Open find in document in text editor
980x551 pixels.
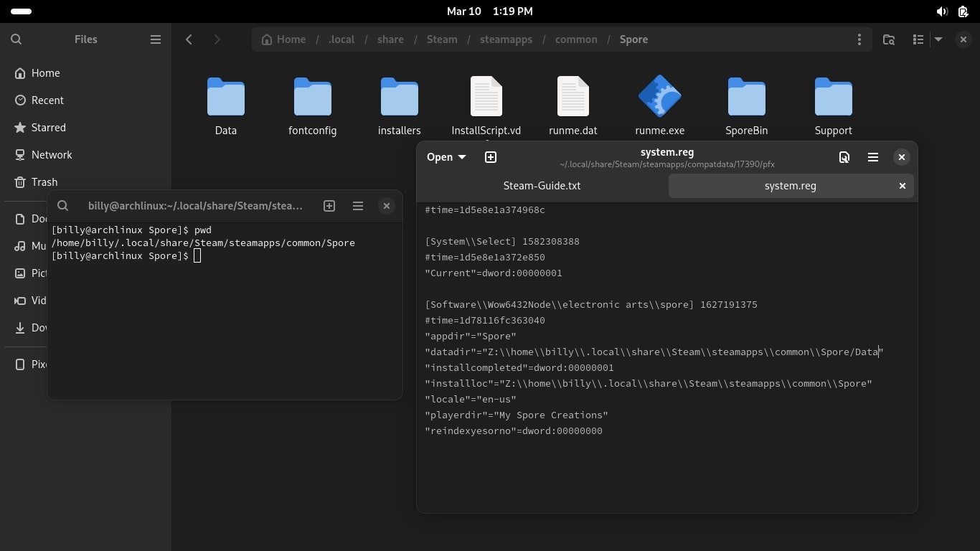pos(844,157)
